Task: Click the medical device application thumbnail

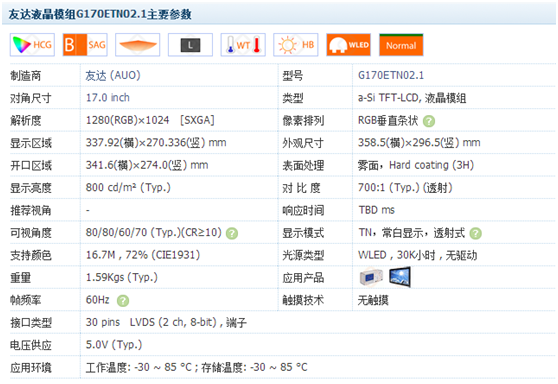Action: (371, 277)
